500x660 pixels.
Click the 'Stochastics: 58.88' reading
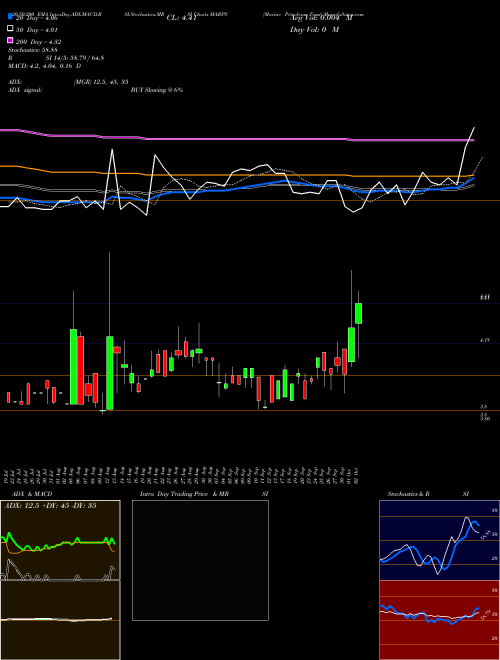[32, 50]
